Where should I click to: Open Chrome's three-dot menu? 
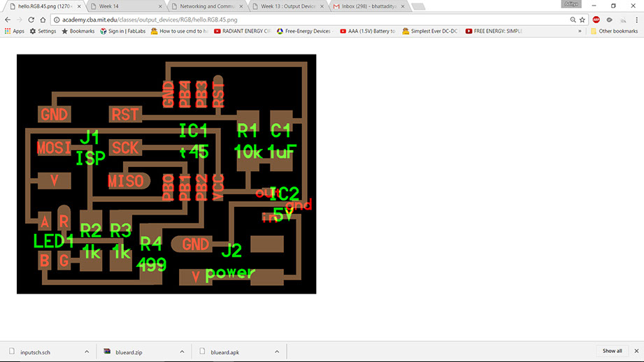point(636,20)
